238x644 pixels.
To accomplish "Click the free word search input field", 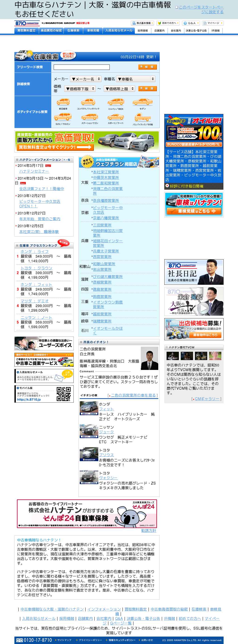I will point(82,67).
